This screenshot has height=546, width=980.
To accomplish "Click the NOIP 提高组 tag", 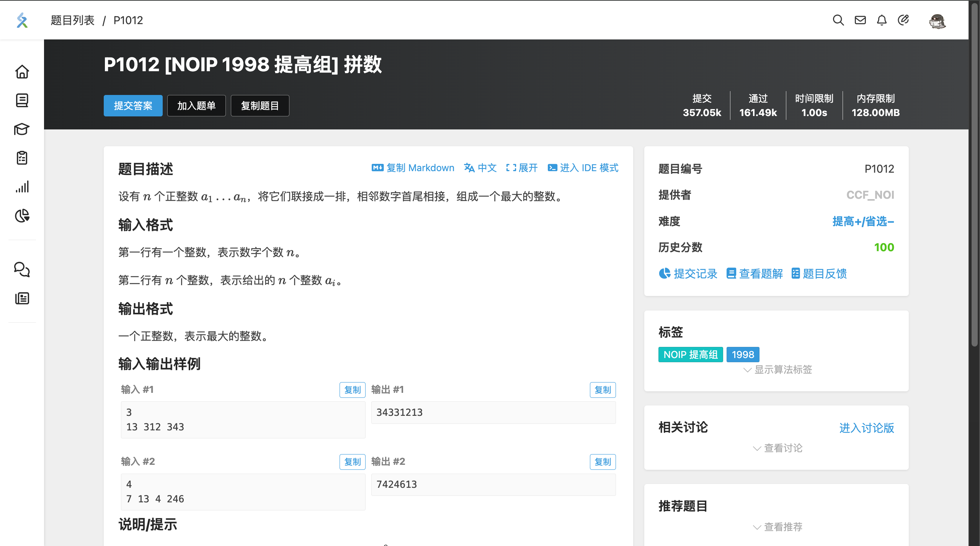I will 690,355.
